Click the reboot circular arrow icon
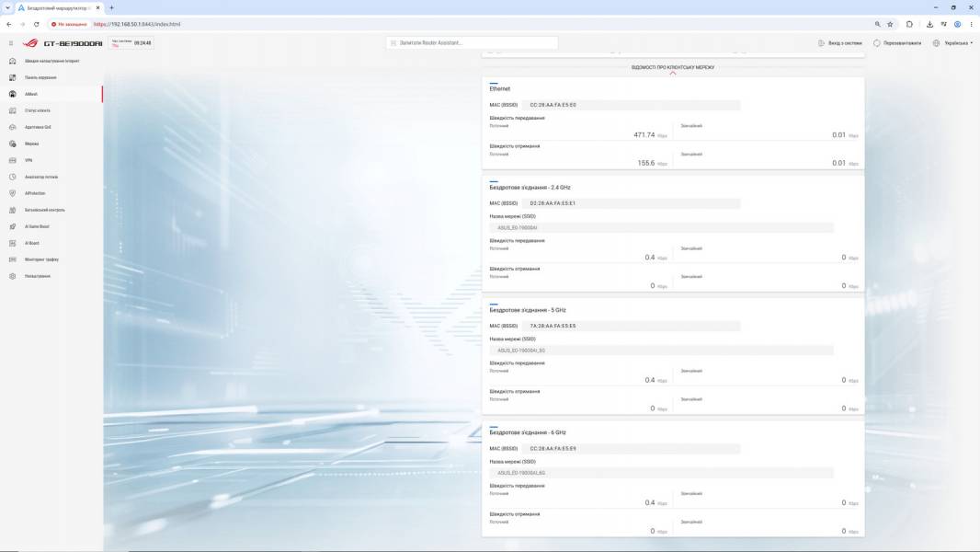This screenshot has height=552, width=980. pyautogui.click(x=876, y=43)
